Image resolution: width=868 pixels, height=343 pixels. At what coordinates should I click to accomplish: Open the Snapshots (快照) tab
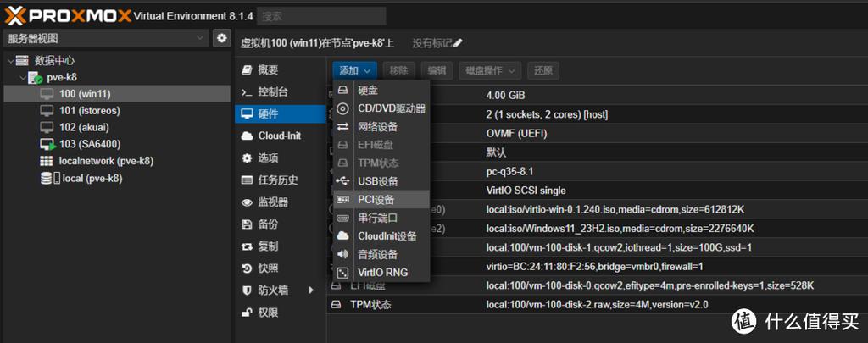(280, 268)
